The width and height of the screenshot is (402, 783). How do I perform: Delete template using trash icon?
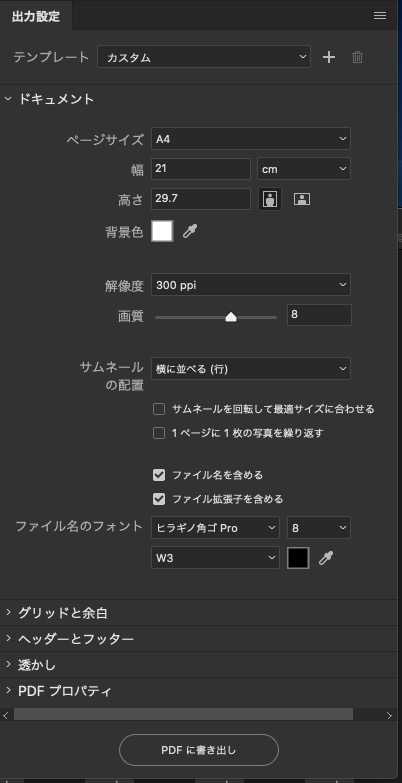pyautogui.click(x=357, y=57)
